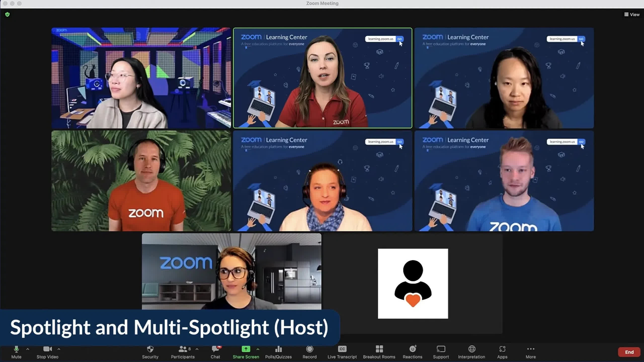
Task: Expand audio options arrow next to Mute
Action: coord(28,349)
